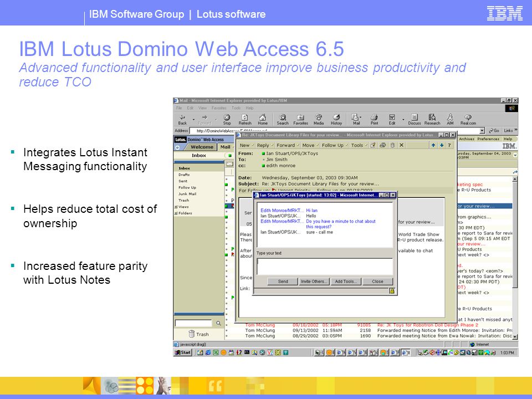Screen dimensions: 532x399
Task: Open History from the browser toolbar
Action: click(x=336, y=120)
